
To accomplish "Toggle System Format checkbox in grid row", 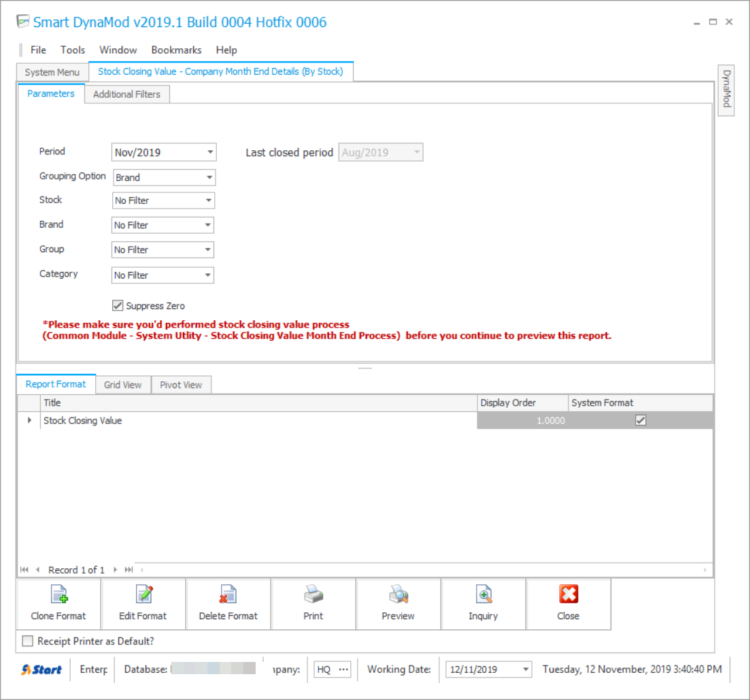I will point(641,420).
